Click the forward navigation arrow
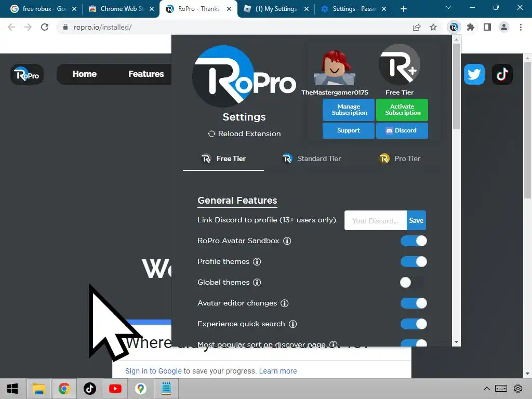Screen dimensions: 532x399 coord(28,27)
